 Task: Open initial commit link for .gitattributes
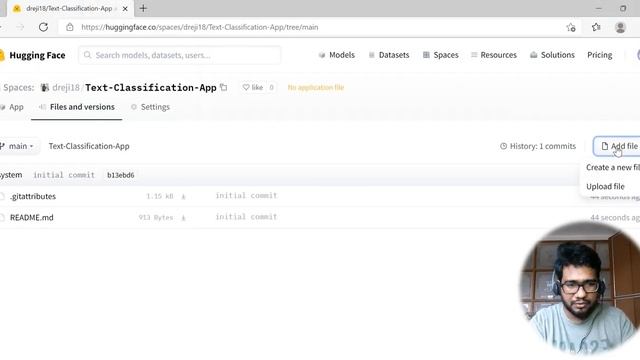click(x=246, y=196)
